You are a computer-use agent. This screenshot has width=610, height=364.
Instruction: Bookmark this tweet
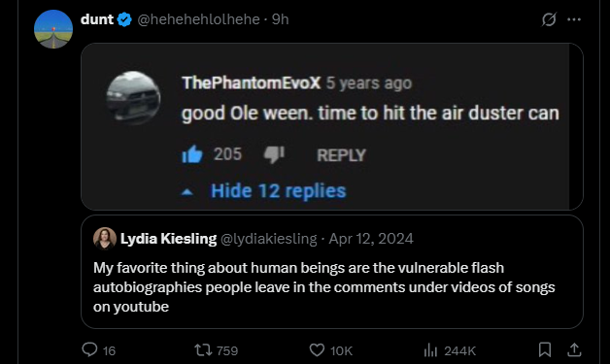(545, 349)
